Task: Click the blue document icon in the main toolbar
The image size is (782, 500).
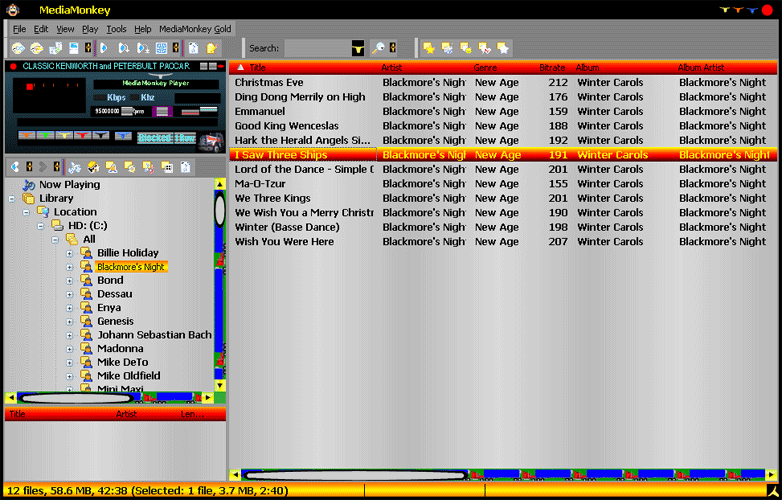Action: point(73,48)
